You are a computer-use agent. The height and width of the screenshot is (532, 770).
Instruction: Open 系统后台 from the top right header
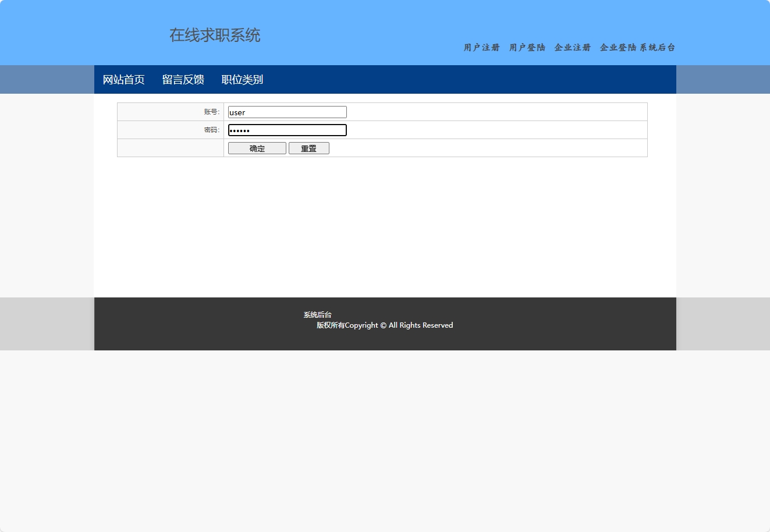coord(657,48)
